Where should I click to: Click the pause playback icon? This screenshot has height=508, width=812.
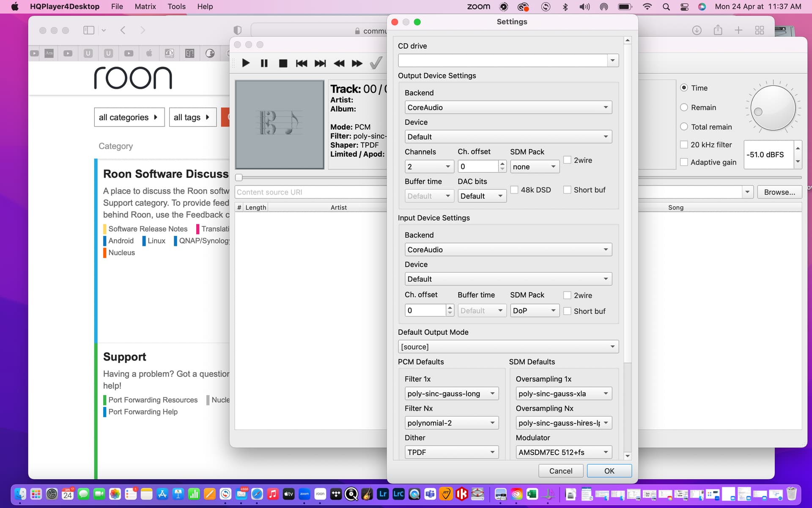pos(264,63)
